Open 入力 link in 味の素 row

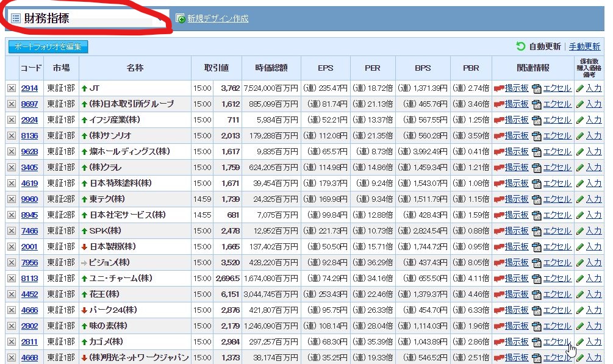[593, 326]
